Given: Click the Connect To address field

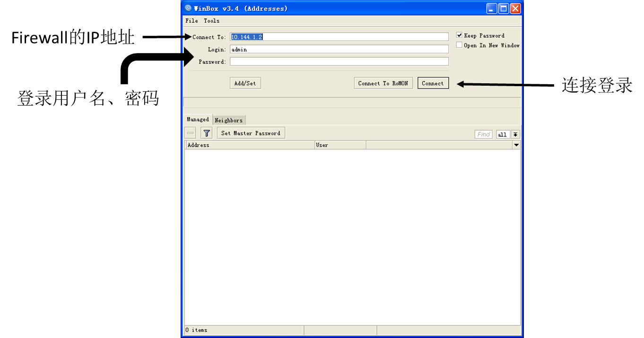Looking at the screenshot, I should [x=339, y=37].
